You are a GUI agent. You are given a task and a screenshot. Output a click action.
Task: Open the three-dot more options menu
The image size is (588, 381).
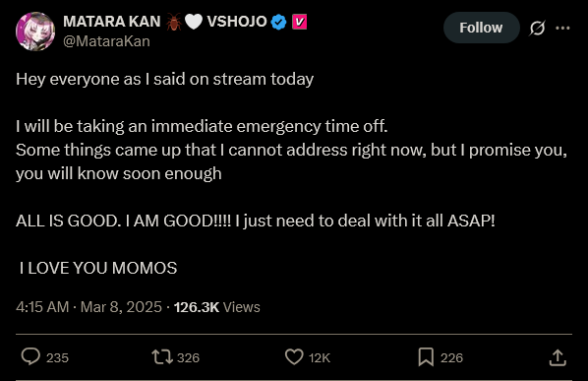point(562,28)
